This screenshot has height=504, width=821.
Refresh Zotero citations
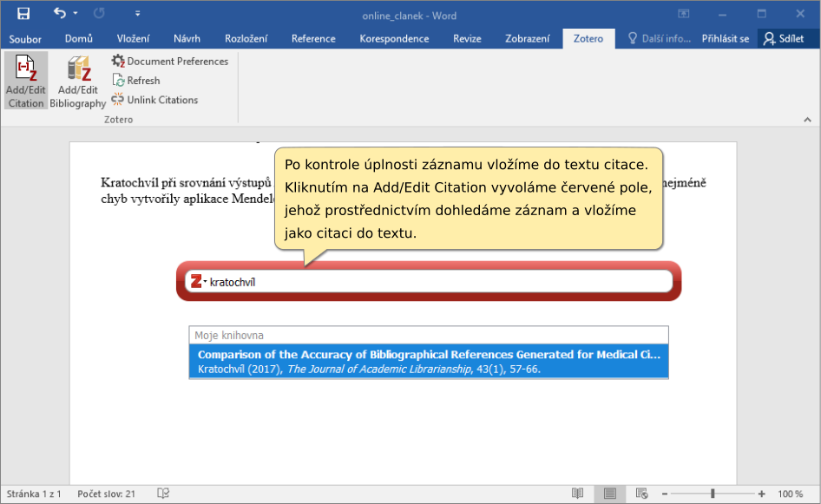click(x=136, y=81)
